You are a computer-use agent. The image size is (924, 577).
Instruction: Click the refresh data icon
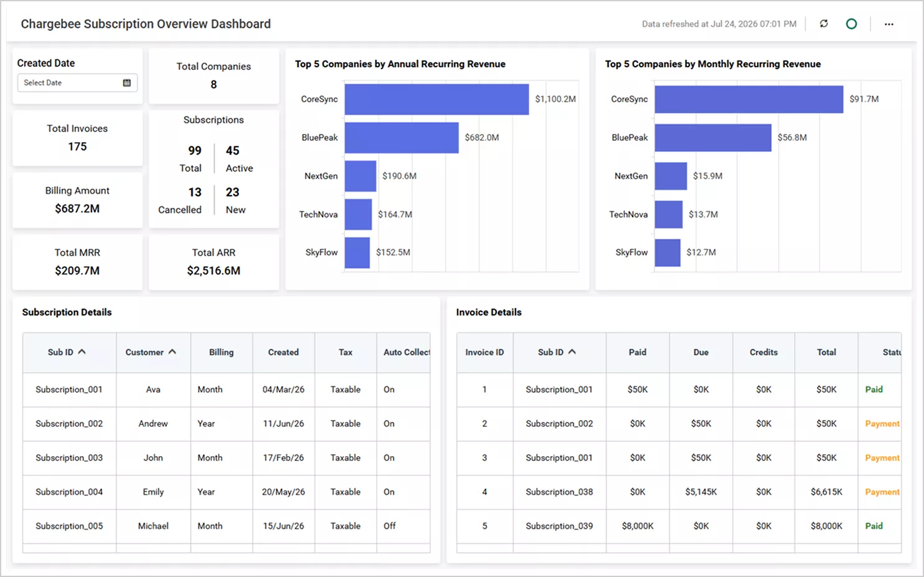point(824,24)
